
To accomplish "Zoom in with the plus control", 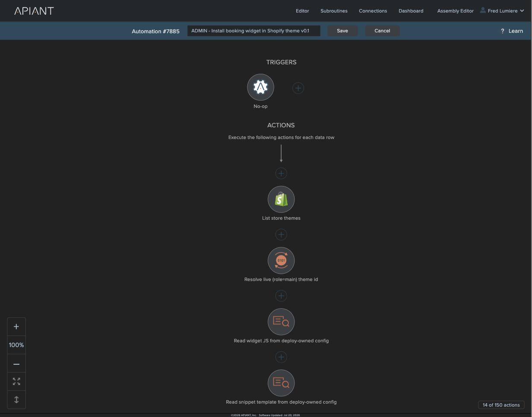I will 16,327.
